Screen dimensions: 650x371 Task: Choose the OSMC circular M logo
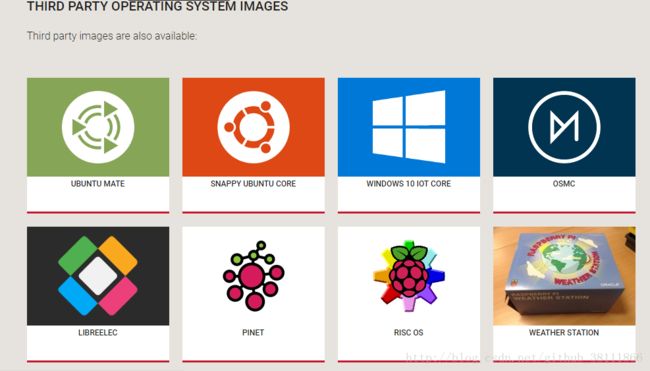[x=564, y=127]
